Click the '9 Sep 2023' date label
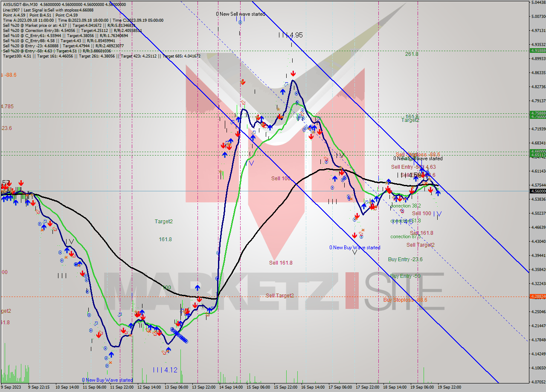Screen dimensions: 546x392 [x=11, y=387]
